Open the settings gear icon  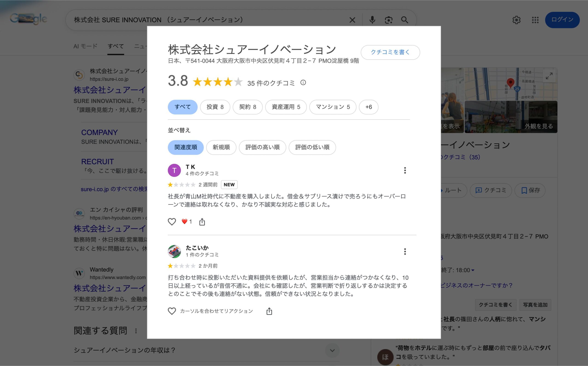[x=516, y=20]
